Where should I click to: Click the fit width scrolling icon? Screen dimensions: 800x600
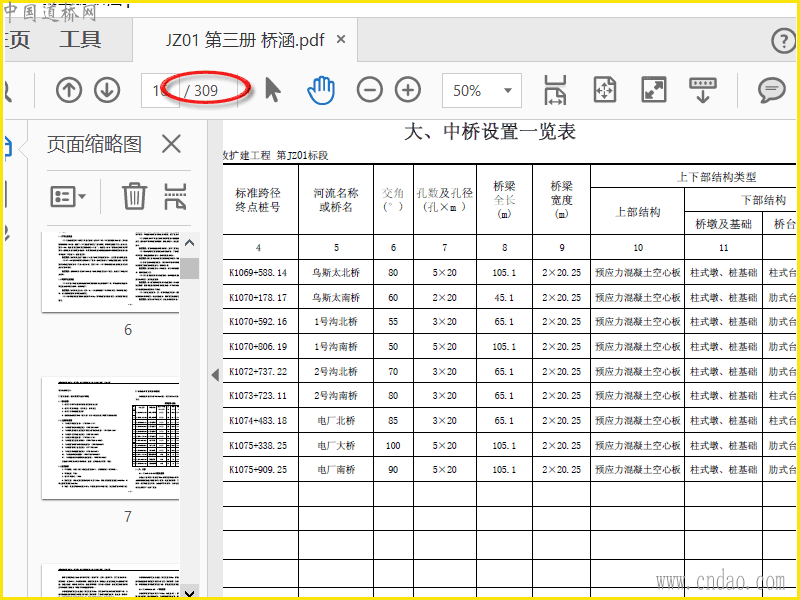pos(555,90)
